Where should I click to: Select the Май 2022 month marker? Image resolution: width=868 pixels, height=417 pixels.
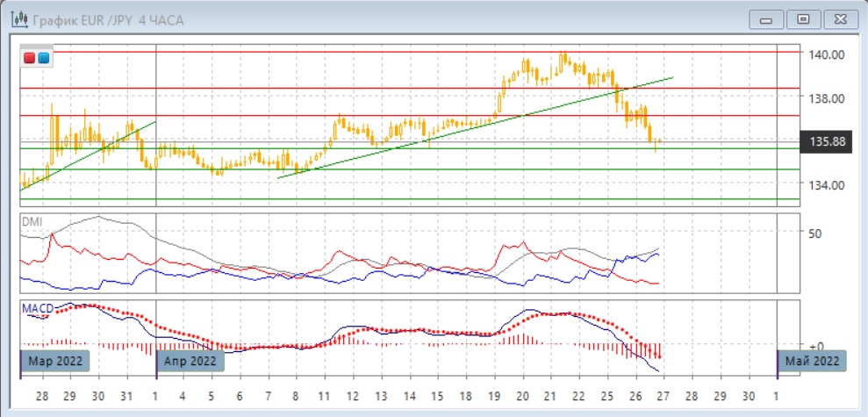[814, 361]
